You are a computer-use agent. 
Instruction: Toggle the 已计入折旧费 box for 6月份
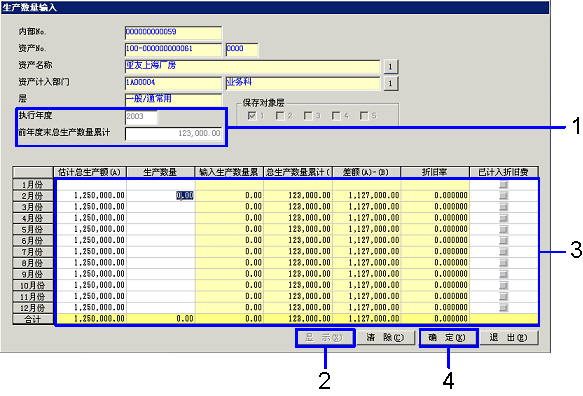coord(503,240)
